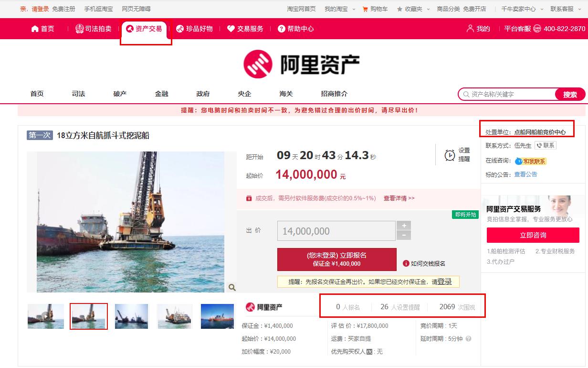Click the 立即报名 register button
This screenshot has height=368, width=588.
[336, 259]
